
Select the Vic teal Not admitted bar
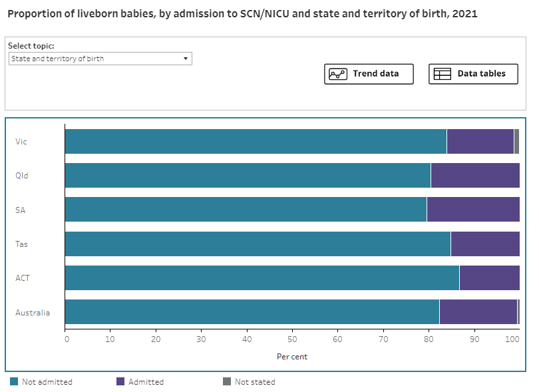(256, 142)
